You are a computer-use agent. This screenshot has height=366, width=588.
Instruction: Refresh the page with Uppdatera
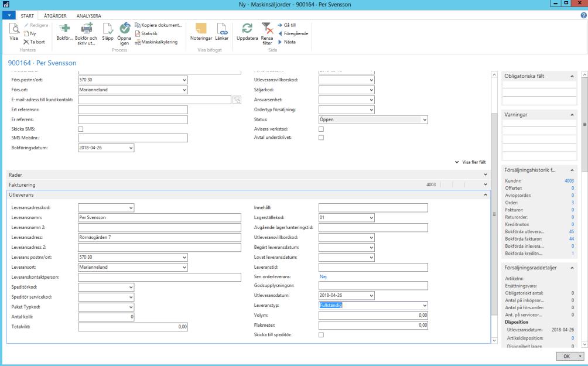[x=247, y=32]
